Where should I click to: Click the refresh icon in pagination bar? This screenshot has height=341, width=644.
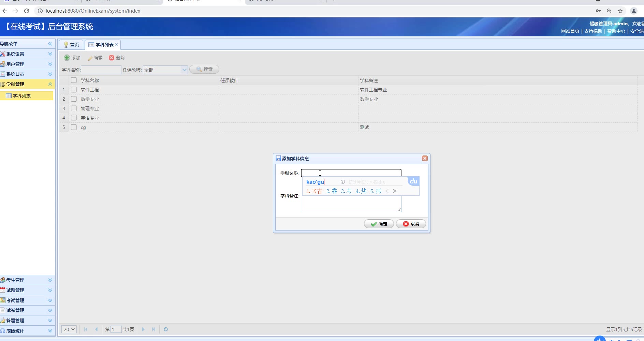coord(166,329)
